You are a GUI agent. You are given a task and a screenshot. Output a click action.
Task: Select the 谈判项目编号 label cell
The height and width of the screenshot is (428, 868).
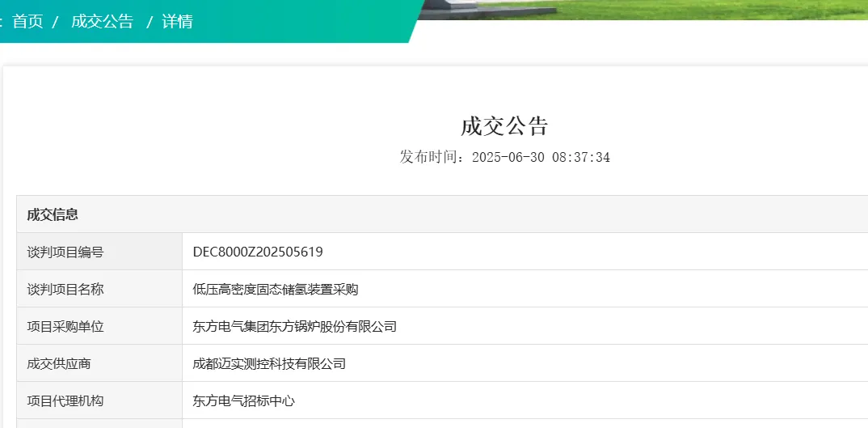tap(99, 252)
